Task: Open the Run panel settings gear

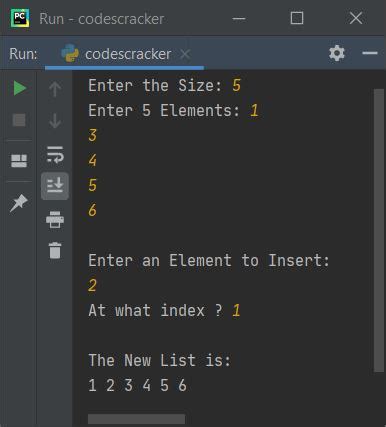Action: tap(337, 53)
